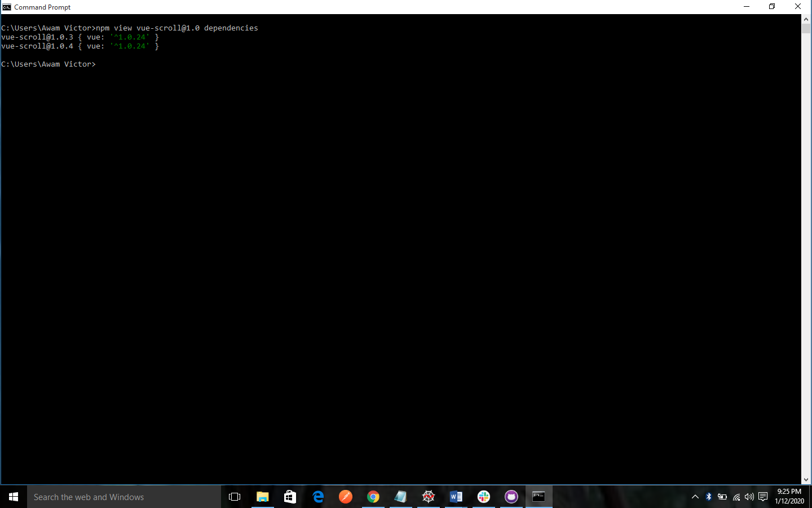
Task: Minimize the Command Prompt window
Action: (747, 7)
